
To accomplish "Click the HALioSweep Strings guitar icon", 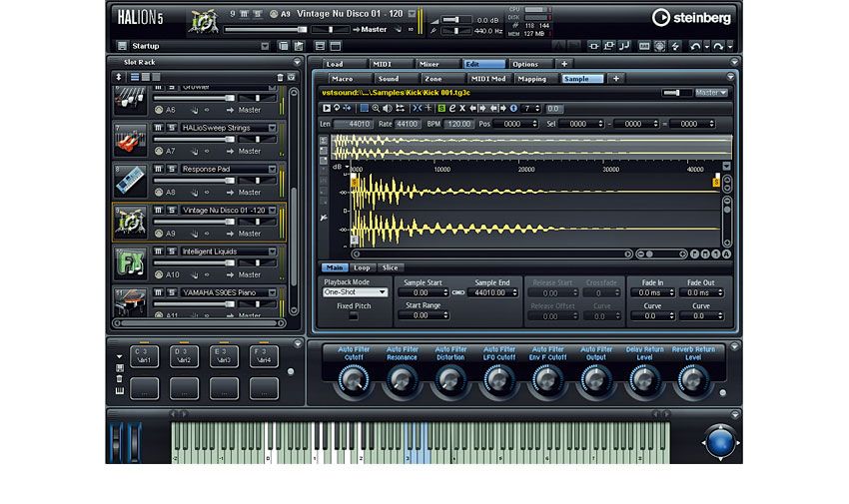I will [130, 140].
